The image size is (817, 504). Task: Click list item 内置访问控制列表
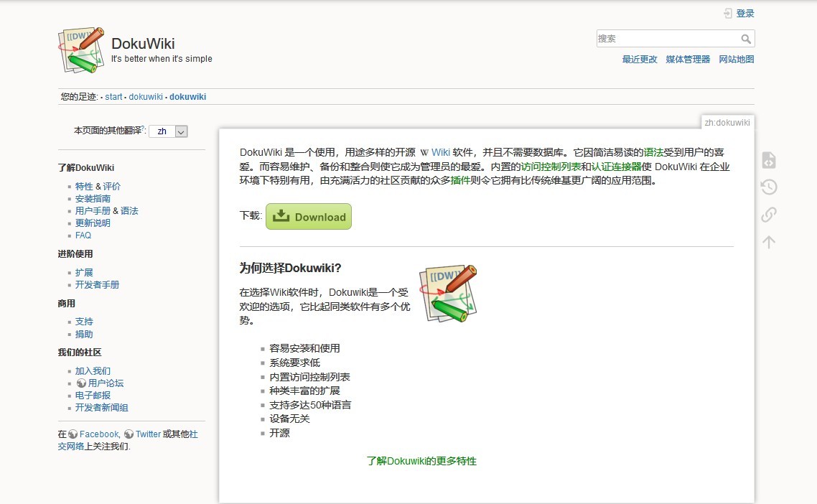point(309,377)
